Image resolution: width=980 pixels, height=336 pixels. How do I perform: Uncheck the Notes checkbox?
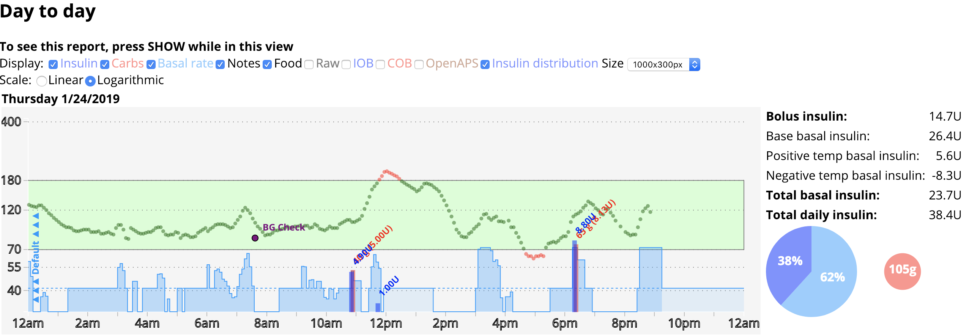point(220,64)
